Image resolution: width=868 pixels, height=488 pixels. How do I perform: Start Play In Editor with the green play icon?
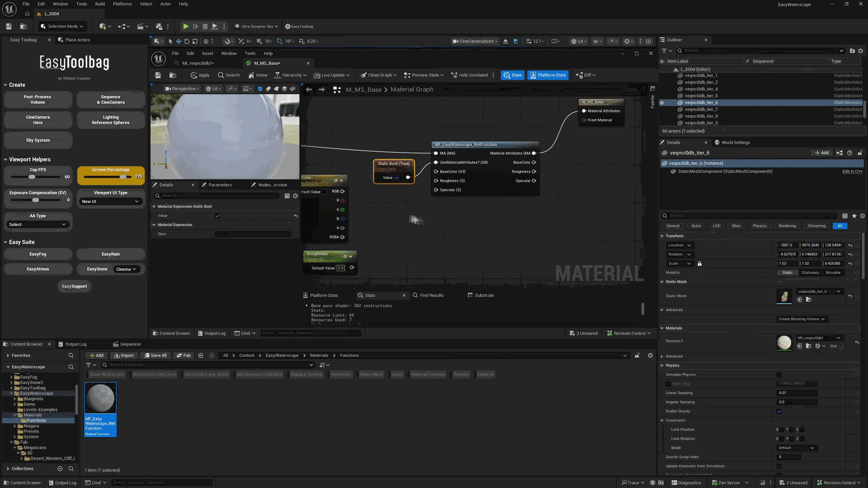(x=186, y=26)
